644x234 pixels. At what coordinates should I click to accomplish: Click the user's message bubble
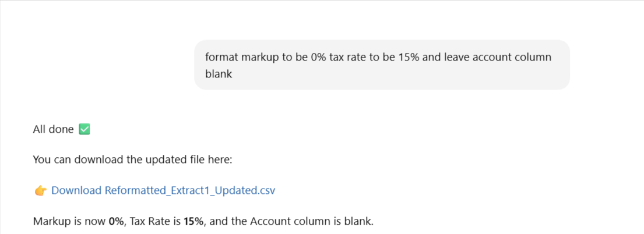pyautogui.click(x=382, y=65)
